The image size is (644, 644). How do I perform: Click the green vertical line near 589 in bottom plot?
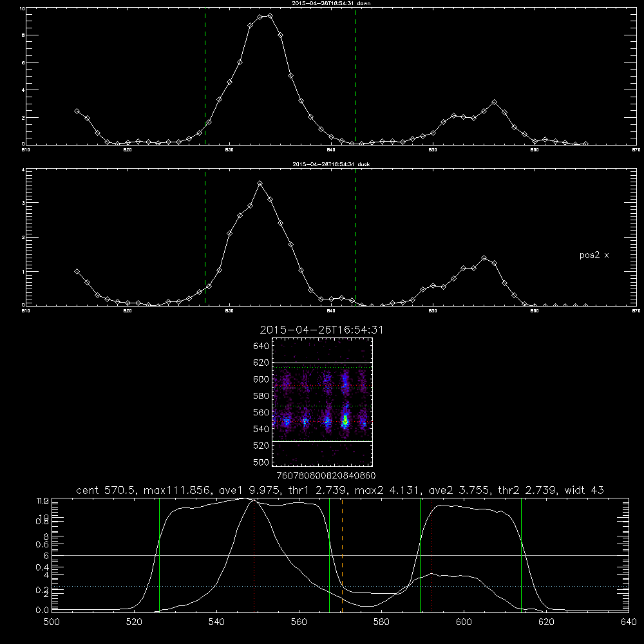click(x=420, y=554)
